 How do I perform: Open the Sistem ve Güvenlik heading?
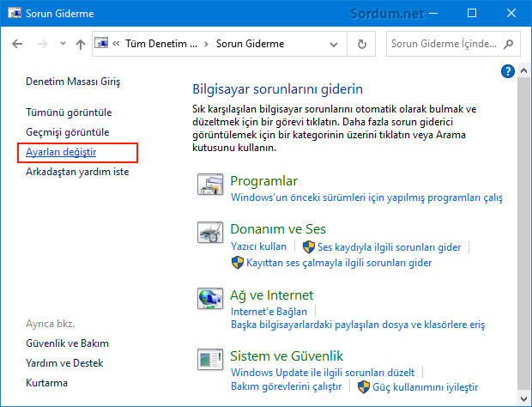(287, 356)
